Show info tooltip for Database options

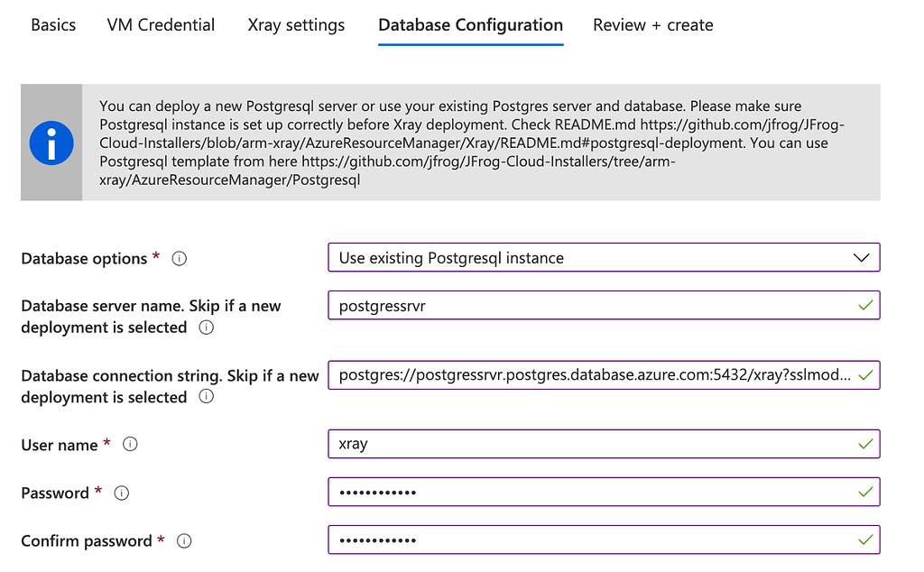pyautogui.click(x=180, y=259)
